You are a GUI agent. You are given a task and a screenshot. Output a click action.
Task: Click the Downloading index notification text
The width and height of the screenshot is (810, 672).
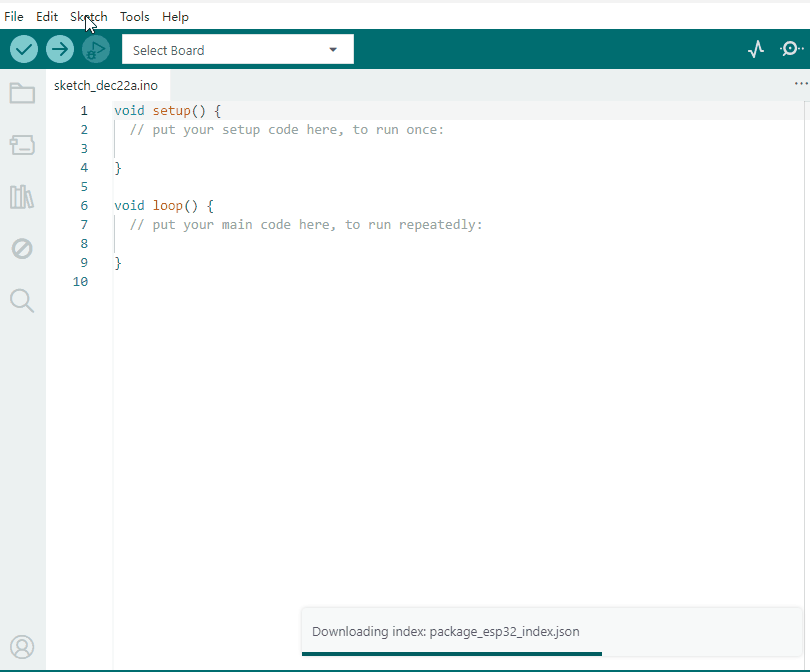coord(446,631)
